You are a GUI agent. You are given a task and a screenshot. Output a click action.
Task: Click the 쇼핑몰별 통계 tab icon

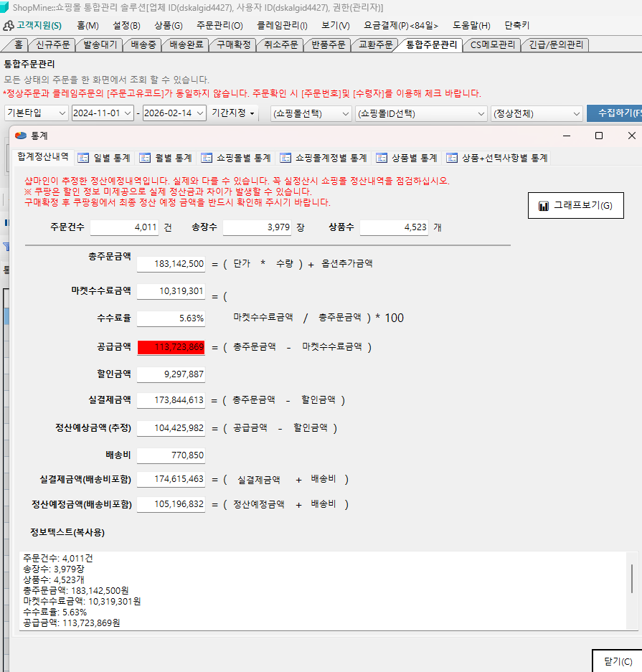[207, 158]
